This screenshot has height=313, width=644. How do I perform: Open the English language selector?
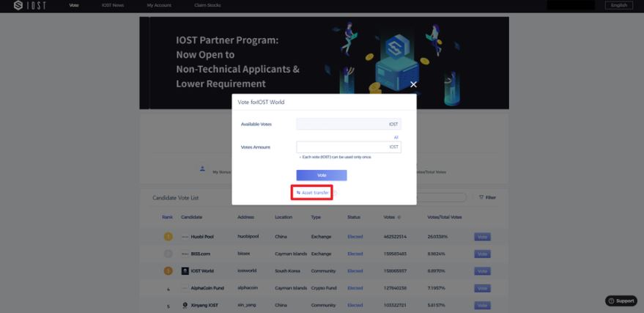point(619,5)
